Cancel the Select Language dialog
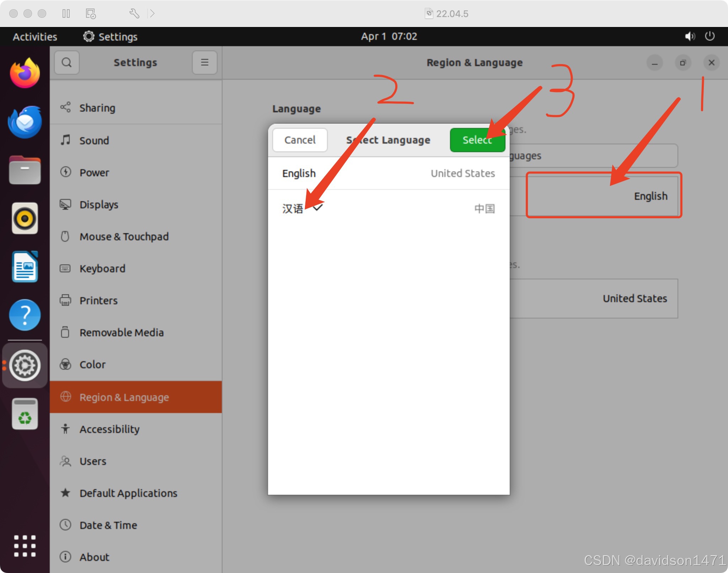Screen dimensions: 728x573 coord(300,140)
